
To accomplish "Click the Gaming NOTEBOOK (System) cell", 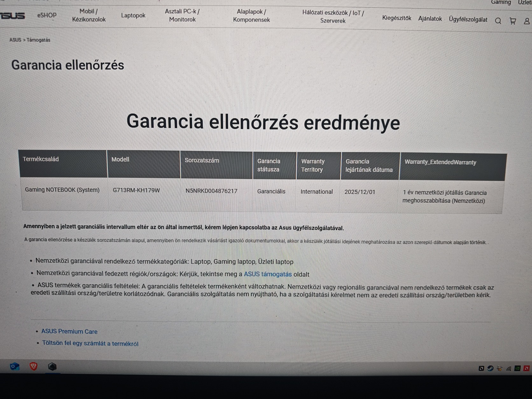I will click(x=62, y=190).
